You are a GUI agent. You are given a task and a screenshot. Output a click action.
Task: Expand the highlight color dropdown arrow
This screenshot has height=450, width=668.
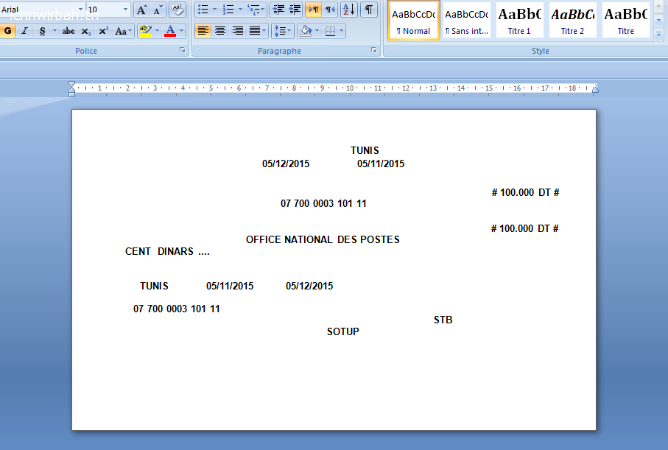[x=157, y=31]
